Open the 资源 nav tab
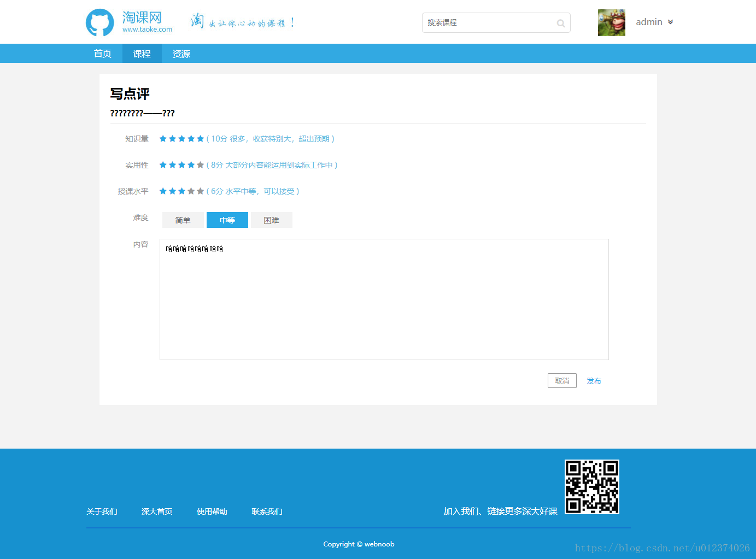 click(181, 54)
